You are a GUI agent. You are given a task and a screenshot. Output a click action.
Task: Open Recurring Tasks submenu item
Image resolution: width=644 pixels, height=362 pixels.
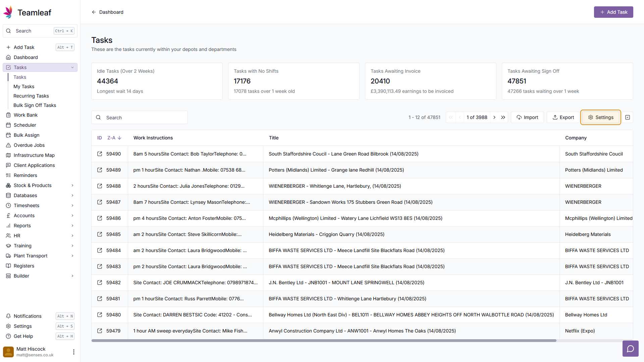[31, 96]
